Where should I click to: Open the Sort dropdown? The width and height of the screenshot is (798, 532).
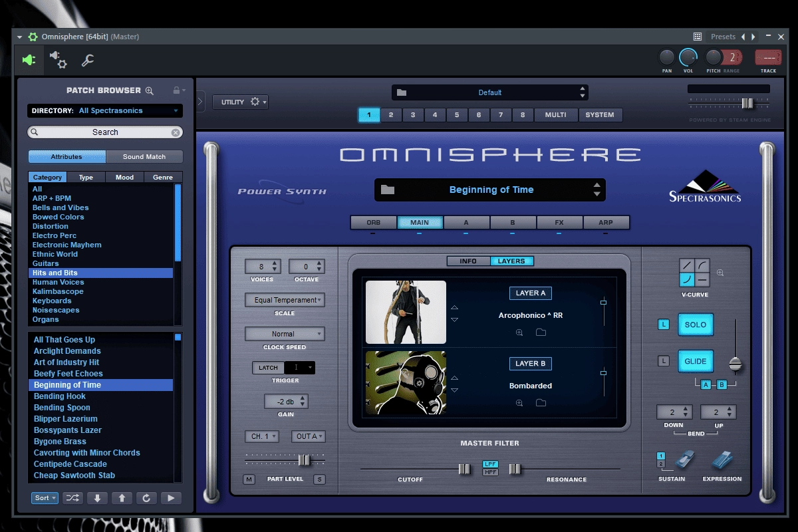pyautogui.click(x=45, y=497)
